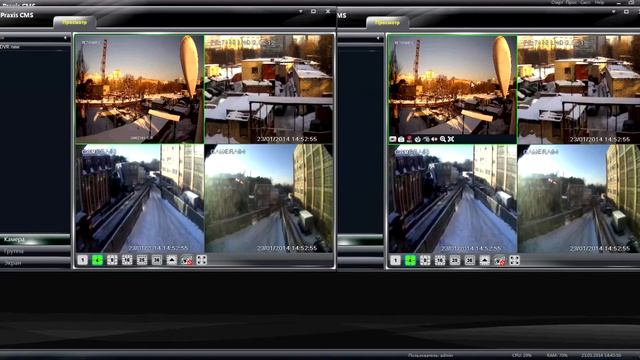Viewport: 640px width, 360px height.
Task: Select 36-camera layout in left window
Action: (x=157, y=260)
